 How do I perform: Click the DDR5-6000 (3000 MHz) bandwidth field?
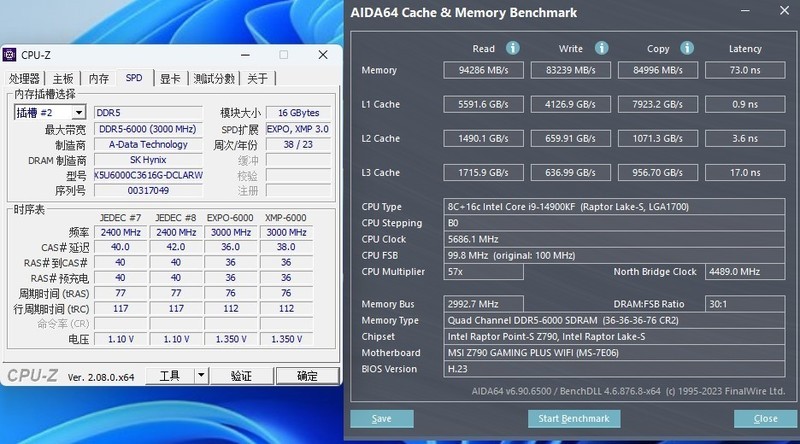point(148,129)
